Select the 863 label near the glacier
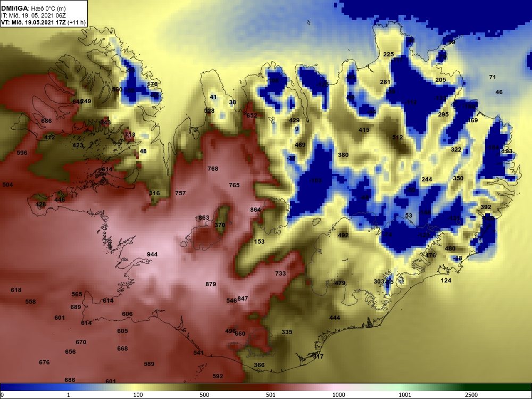This screenshot has width=532, height=399. [x=204, y=218]
